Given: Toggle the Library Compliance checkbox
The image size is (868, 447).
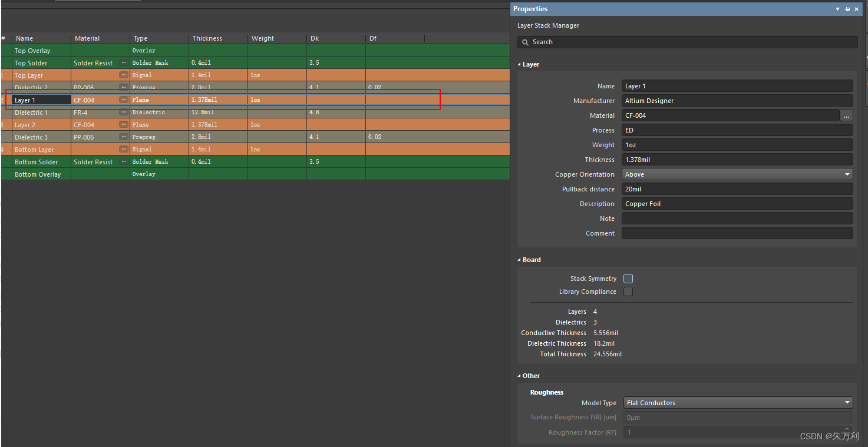Looking at the screenshot, I should (x=628, y=292).
